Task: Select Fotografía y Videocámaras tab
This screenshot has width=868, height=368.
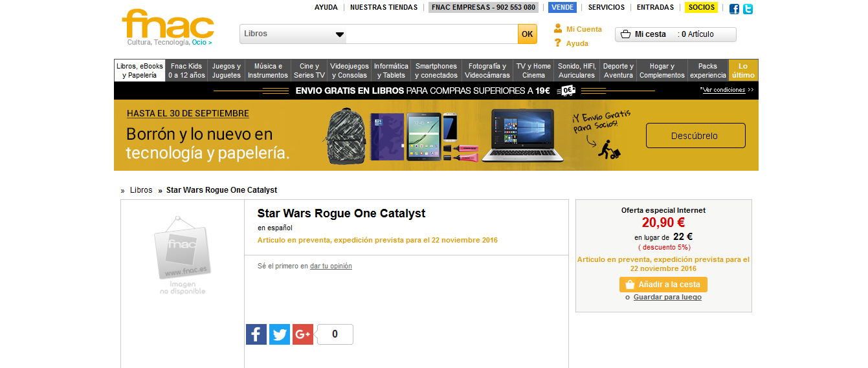Action: point(487,70)
